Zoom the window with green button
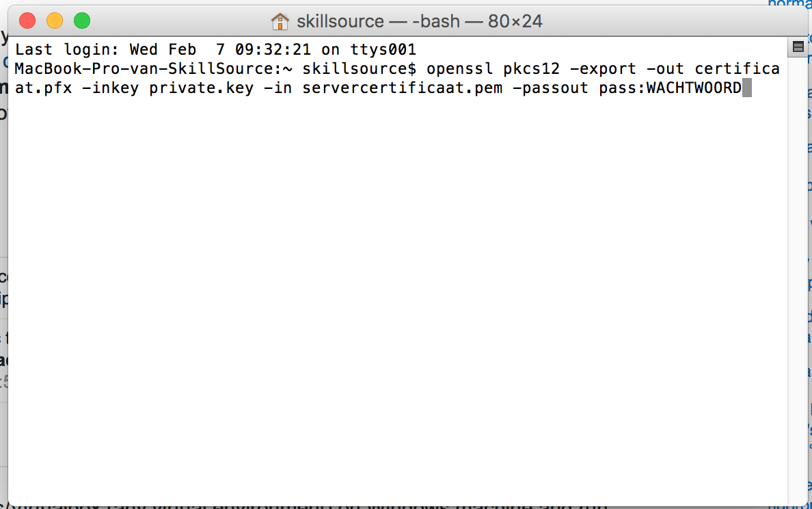 coord(82,21)
